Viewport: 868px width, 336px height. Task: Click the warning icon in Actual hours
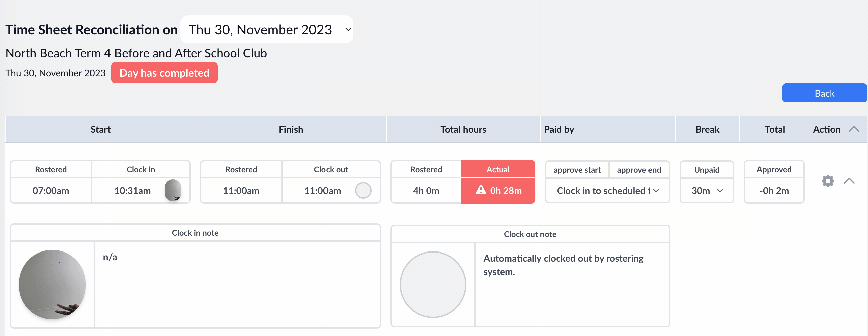[x=481, y=190]
